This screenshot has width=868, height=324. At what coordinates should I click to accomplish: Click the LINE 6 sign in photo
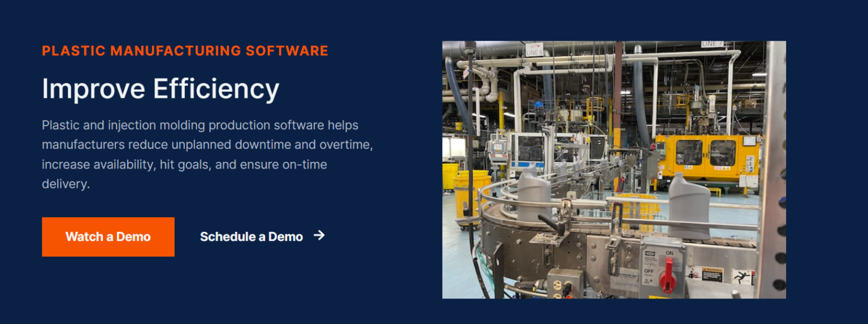pyautogui.click(x=533, y=50)
